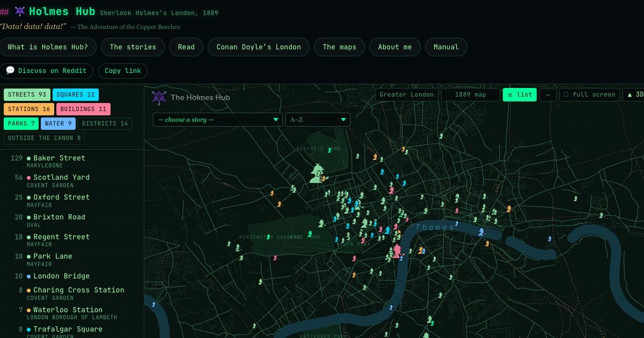Click the lone green marker at the map's far right
Screen dimensions: 644x338
[x=601, y=215]
